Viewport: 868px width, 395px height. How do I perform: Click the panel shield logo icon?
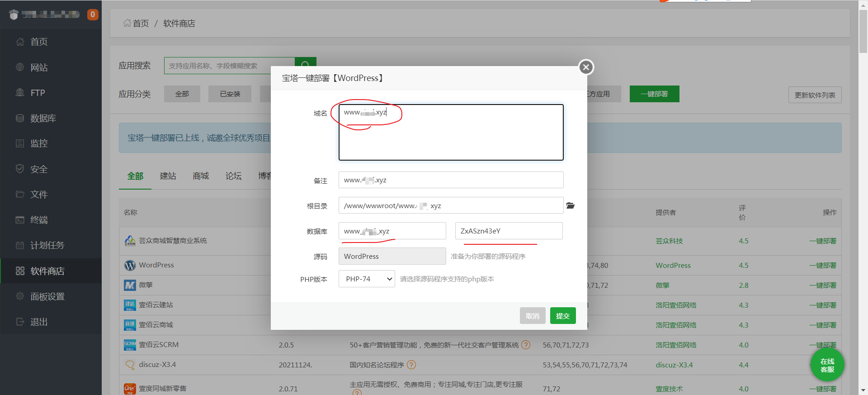14,15
